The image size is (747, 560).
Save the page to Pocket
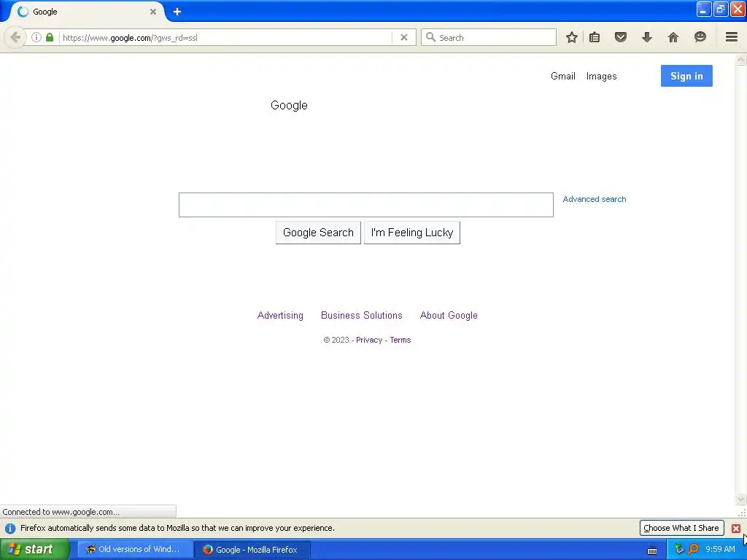point(620,37)
